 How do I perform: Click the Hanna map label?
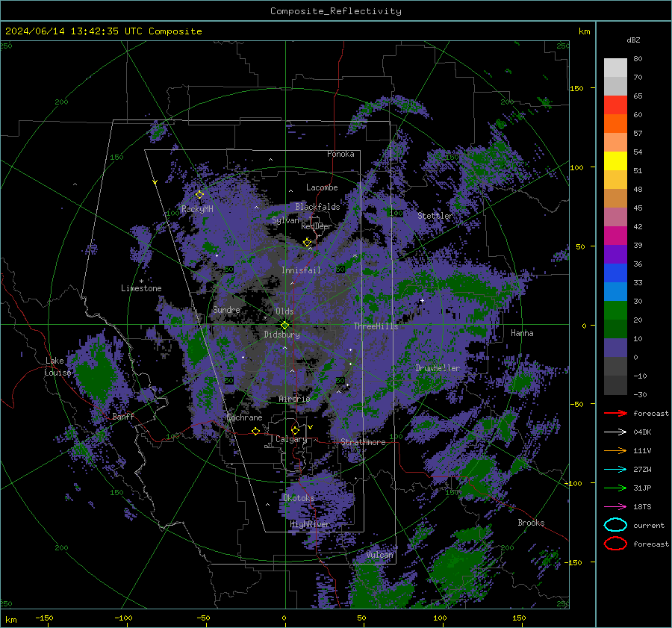[x=522, y=333]
